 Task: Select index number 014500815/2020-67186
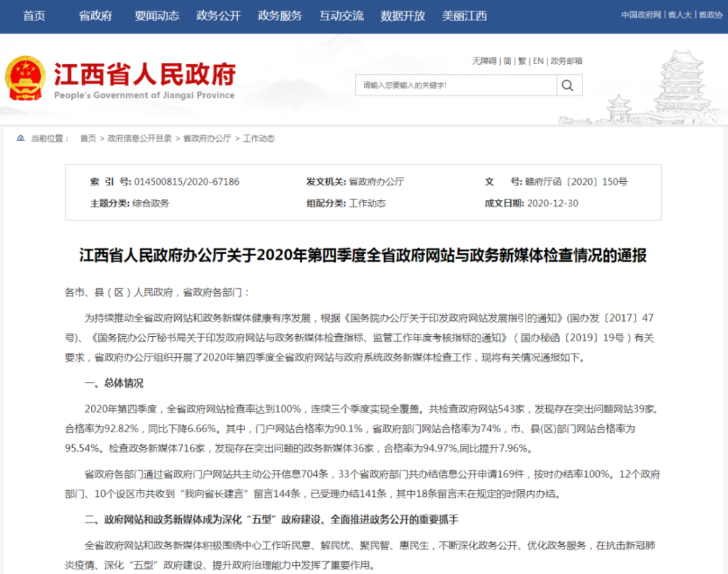click(186, 182)
